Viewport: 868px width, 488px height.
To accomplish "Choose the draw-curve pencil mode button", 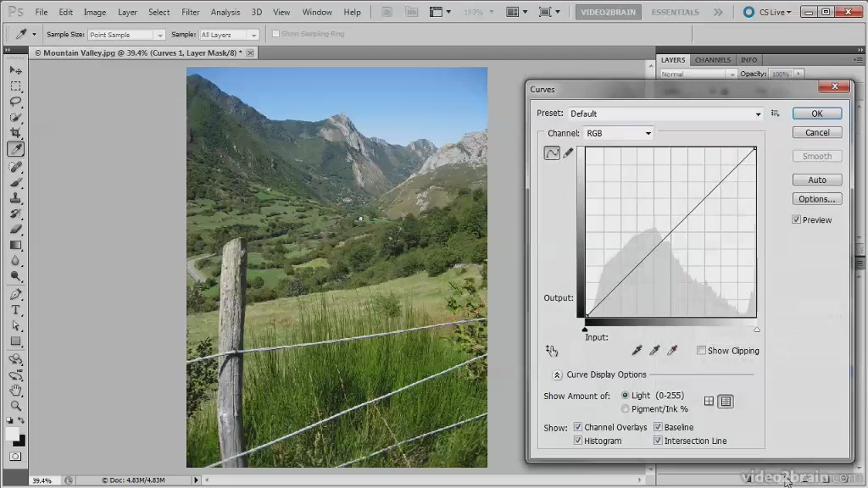I will [568, 153].
